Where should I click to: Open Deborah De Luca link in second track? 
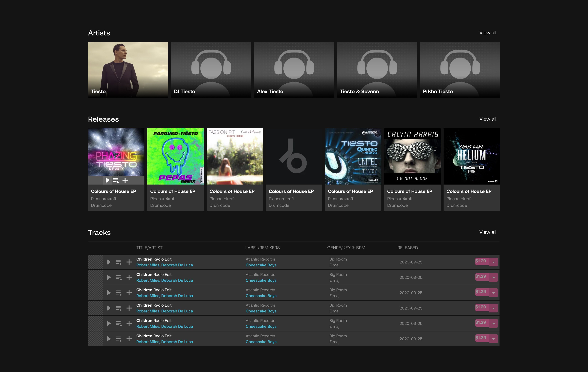177,280
